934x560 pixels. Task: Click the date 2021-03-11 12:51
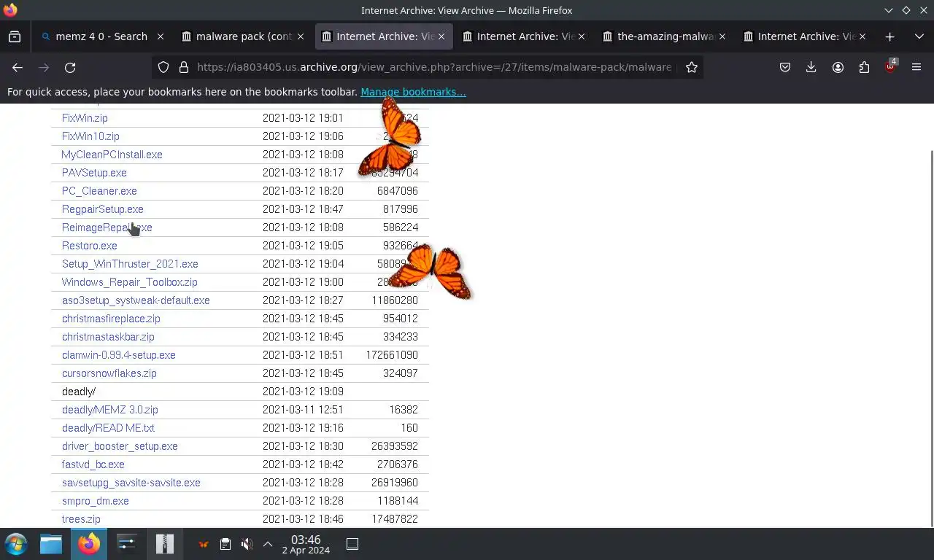point(303,410)
